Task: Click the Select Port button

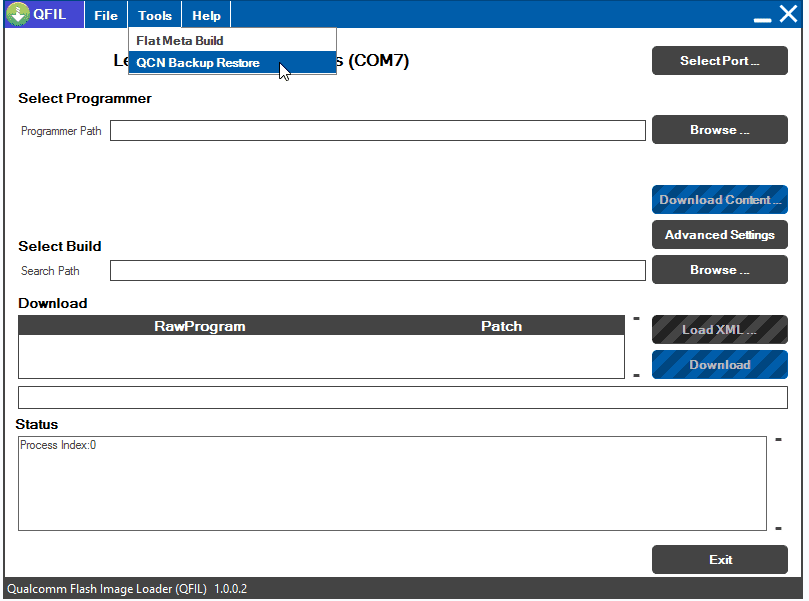Action: [720, 61]
